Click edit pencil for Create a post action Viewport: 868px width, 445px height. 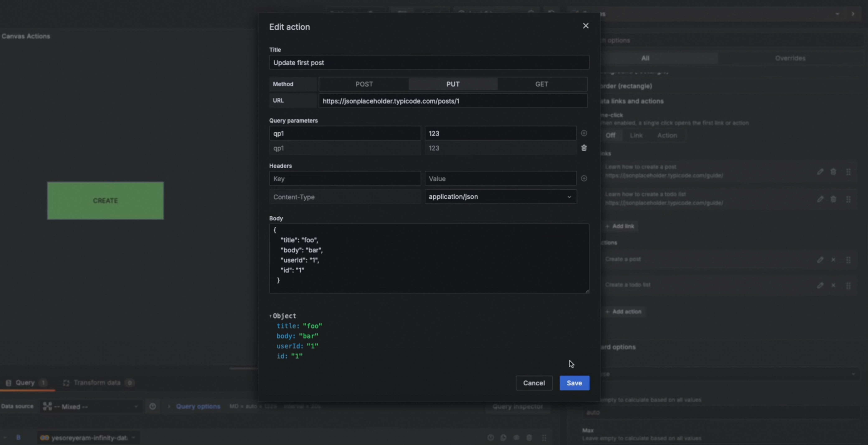pos(820,260)
